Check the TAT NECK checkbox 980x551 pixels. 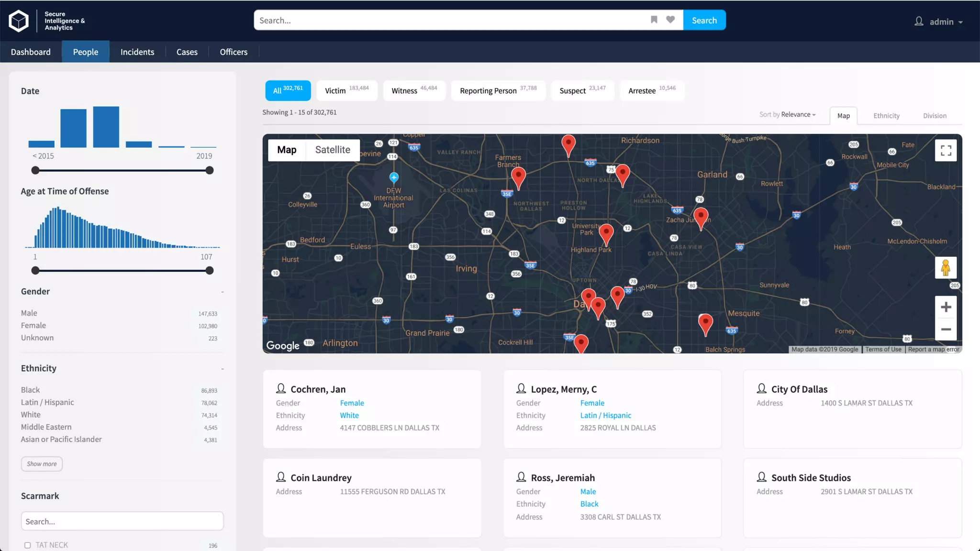(x=28, y=545)
